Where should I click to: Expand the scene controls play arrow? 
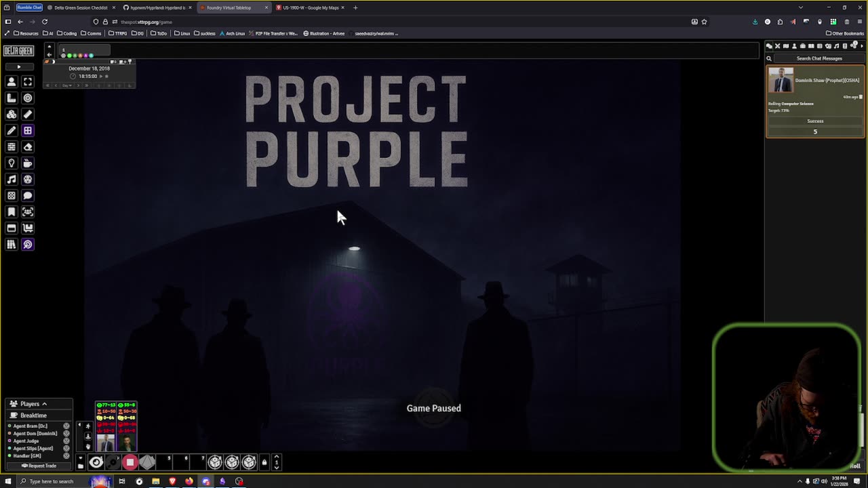pos(18,67)
